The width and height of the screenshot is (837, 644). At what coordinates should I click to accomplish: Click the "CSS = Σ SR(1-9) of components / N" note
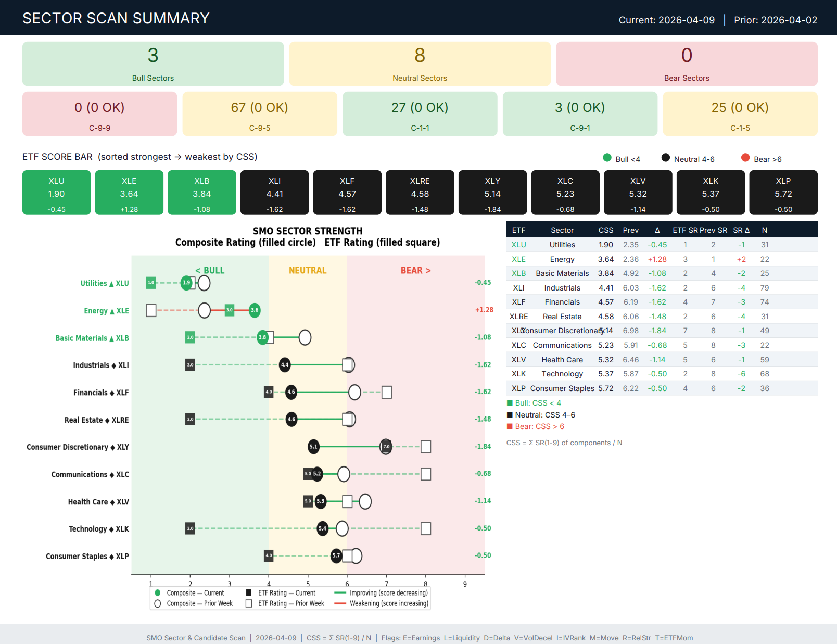pos(564,443)
